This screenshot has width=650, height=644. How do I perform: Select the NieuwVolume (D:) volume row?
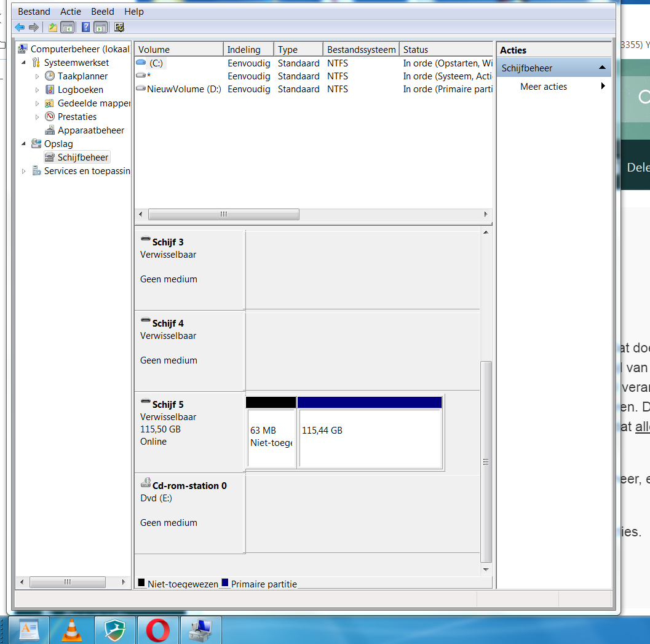click(314, 89)
